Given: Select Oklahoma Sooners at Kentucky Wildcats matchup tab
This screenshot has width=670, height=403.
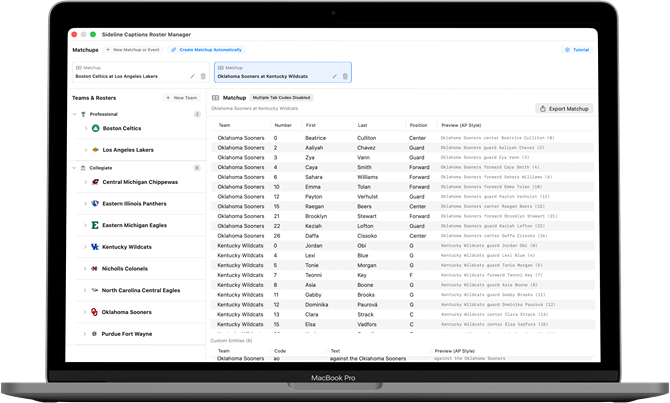Looking at the screenshot, I should (x=270, y=72).
